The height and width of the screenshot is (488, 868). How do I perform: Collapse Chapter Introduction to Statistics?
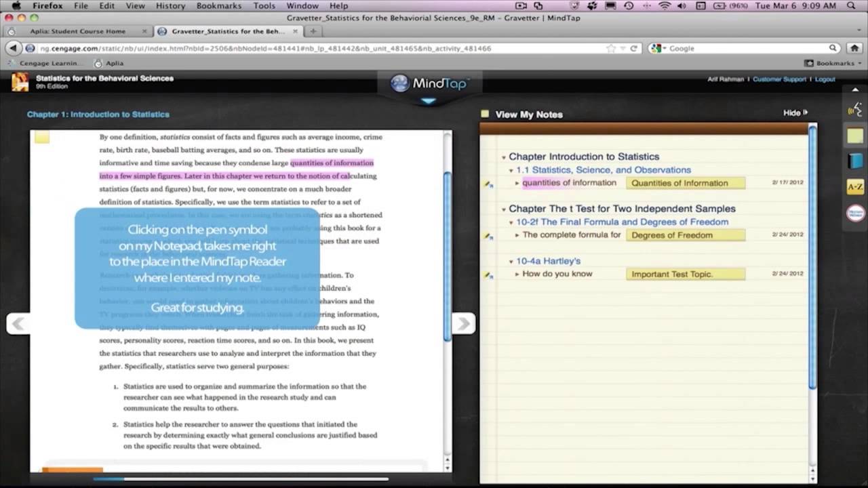[503, 157]
